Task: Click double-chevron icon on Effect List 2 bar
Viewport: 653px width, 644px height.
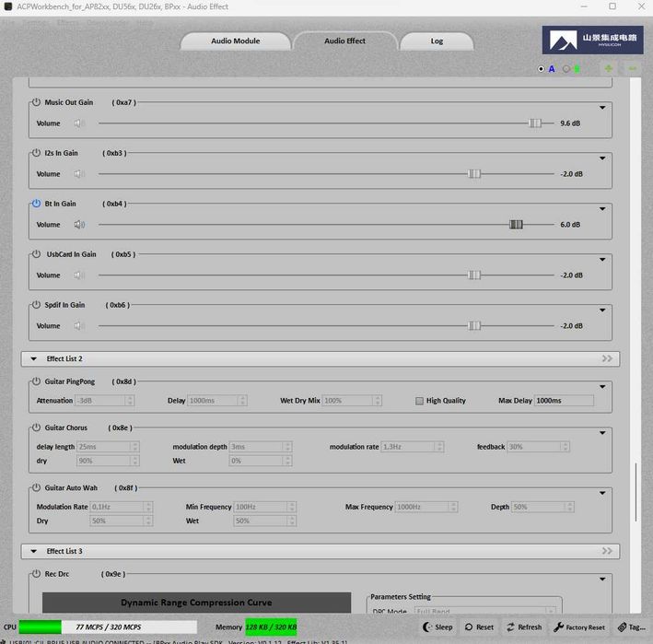Action: pyautogui.click(x=607, y=358)
